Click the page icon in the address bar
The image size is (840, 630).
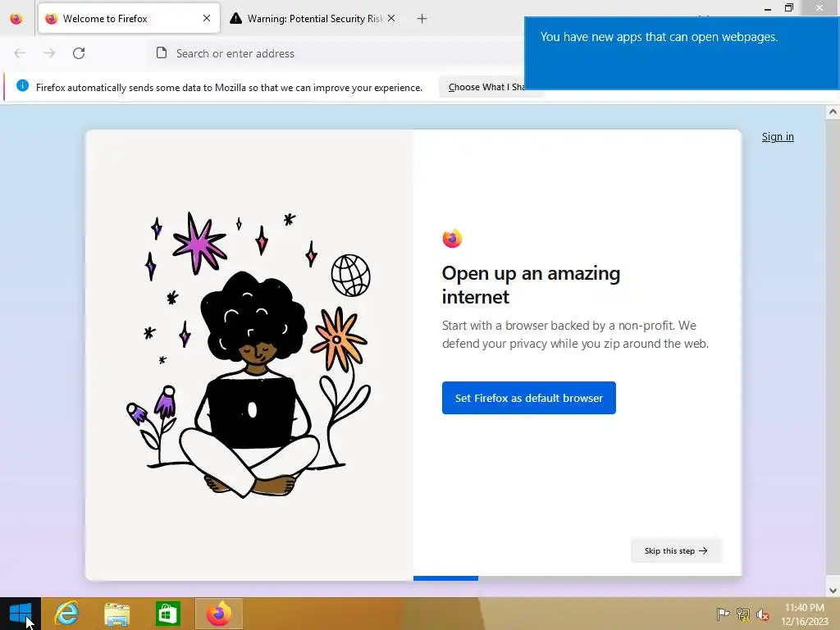coord(162,52)
